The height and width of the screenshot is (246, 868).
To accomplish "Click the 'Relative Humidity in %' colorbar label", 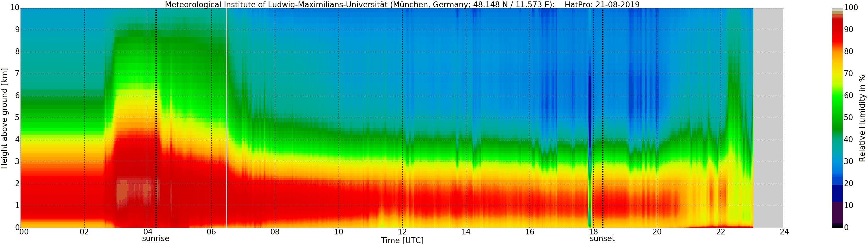I will point(862,118).
